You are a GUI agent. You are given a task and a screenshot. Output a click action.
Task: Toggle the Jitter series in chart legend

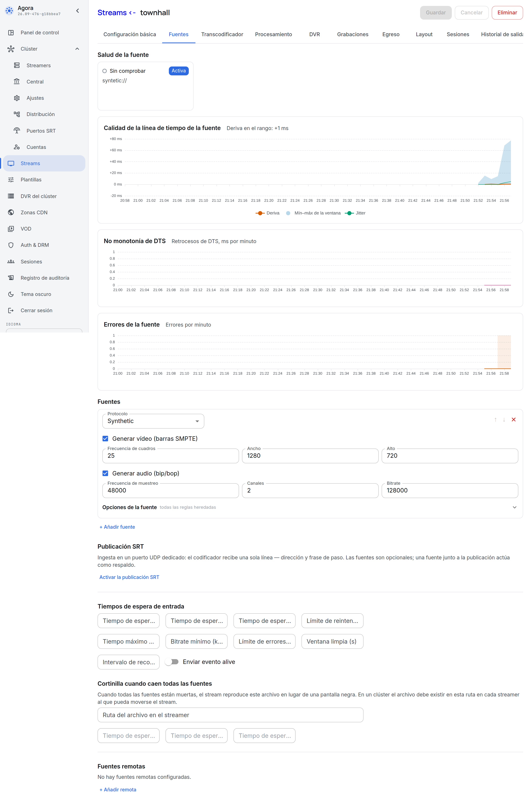pyautogui.click(x=355, y=213)
